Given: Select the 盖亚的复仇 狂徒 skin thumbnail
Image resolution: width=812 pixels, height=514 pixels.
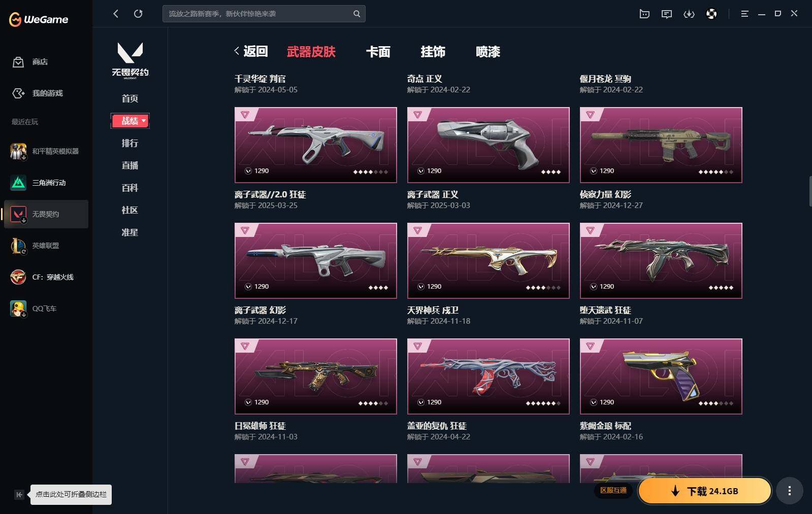Looking at the screenshot, I should (x=488, y=376).
